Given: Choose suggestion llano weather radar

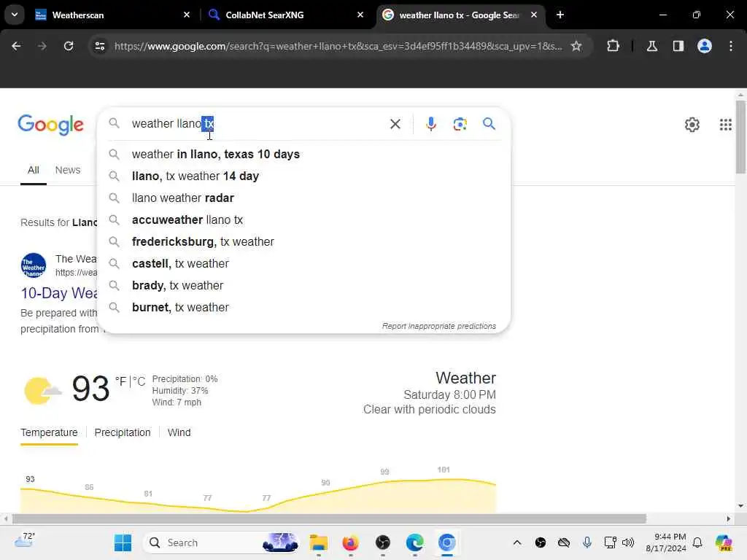Looking at the screenshot, I should coord(304,198).
